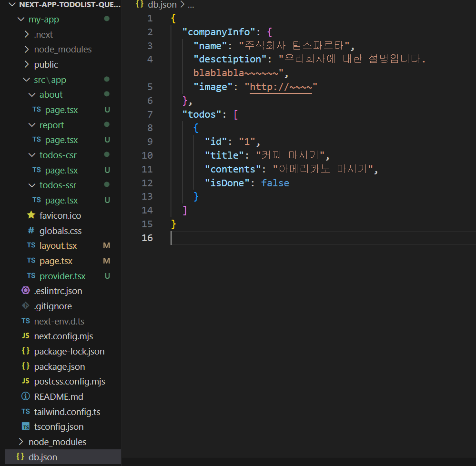Click the .eslintrc.json purple icon
The image size is (476, 466).
[x=26, y=291]
